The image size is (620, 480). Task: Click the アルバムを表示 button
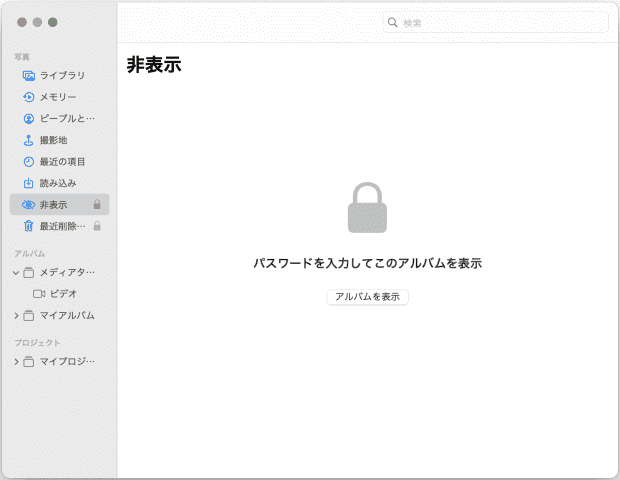pos(367,297)
